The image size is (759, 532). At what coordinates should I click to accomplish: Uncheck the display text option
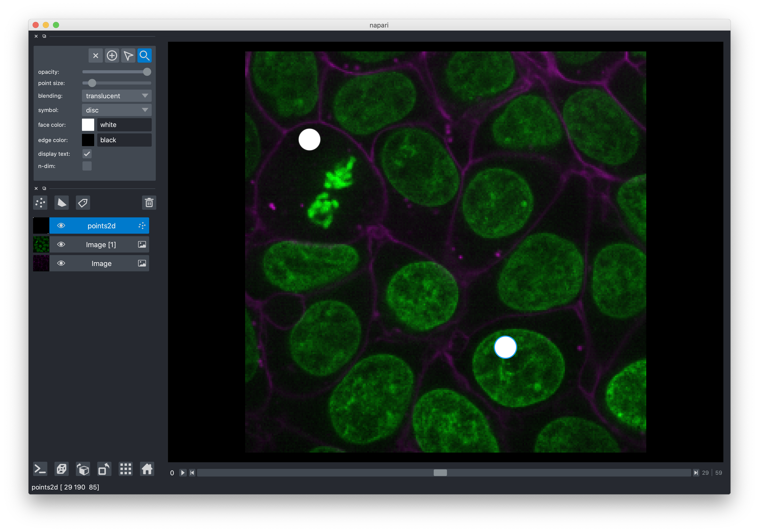[x=87, y=153]
